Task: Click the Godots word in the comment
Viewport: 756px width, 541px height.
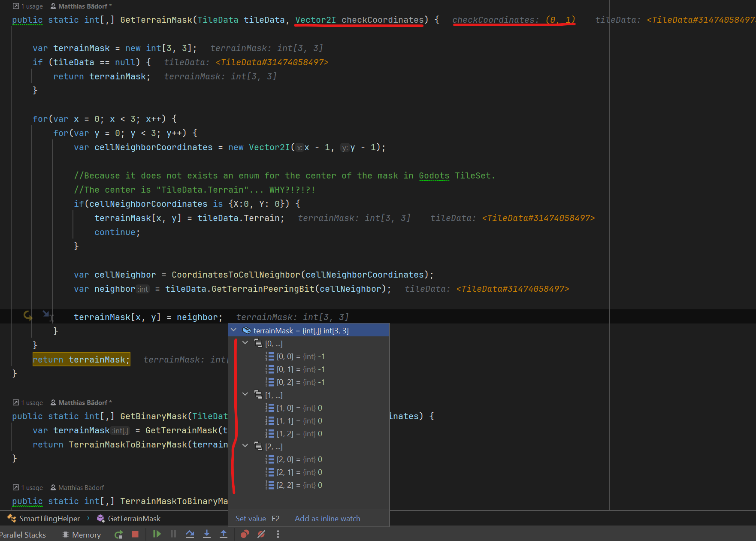Action: tap(434, 175)
